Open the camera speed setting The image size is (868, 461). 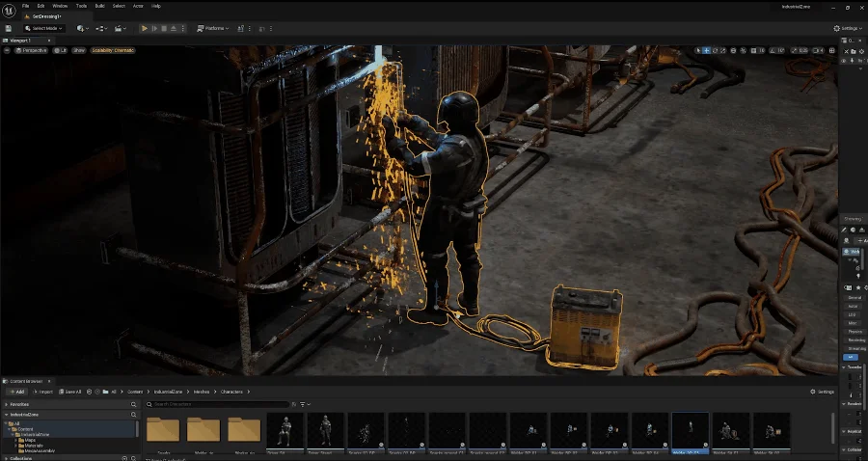pos(818,50)
